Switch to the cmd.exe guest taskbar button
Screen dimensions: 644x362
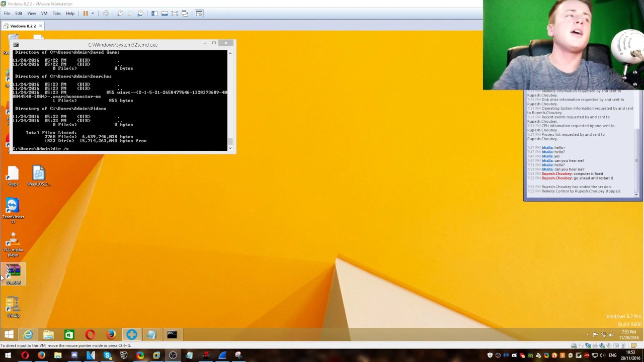click(x=172, y=334)
